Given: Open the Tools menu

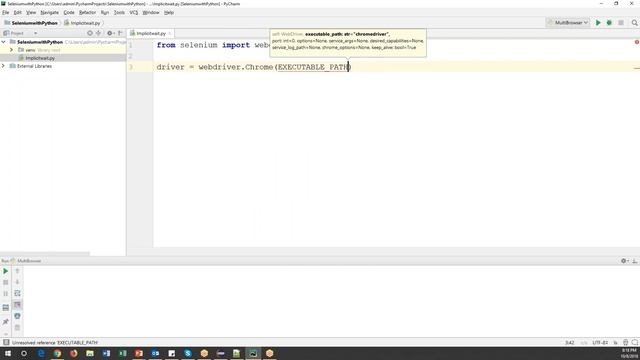Looking at the screenshot, I should (x=119, y=13).
